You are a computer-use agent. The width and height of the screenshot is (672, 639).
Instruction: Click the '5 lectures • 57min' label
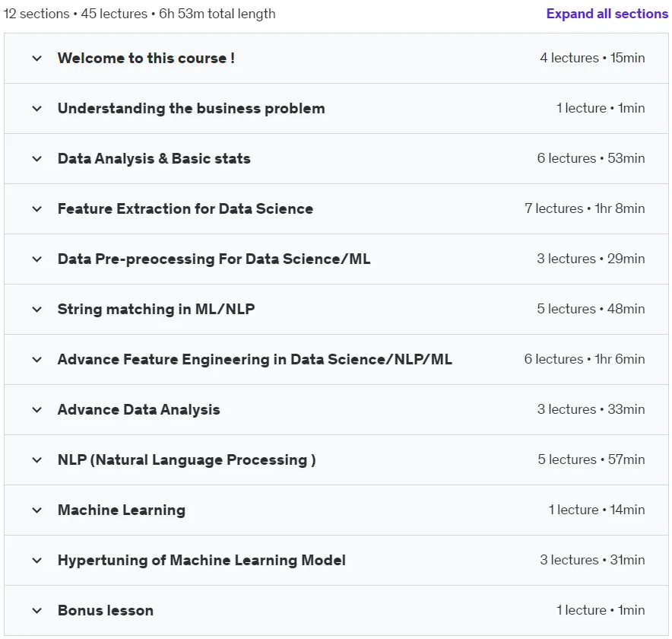point(591,459)
